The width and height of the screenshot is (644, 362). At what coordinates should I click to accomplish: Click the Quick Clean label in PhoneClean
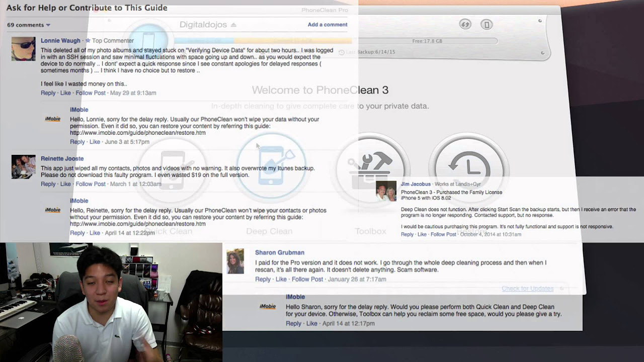[169, 231]
